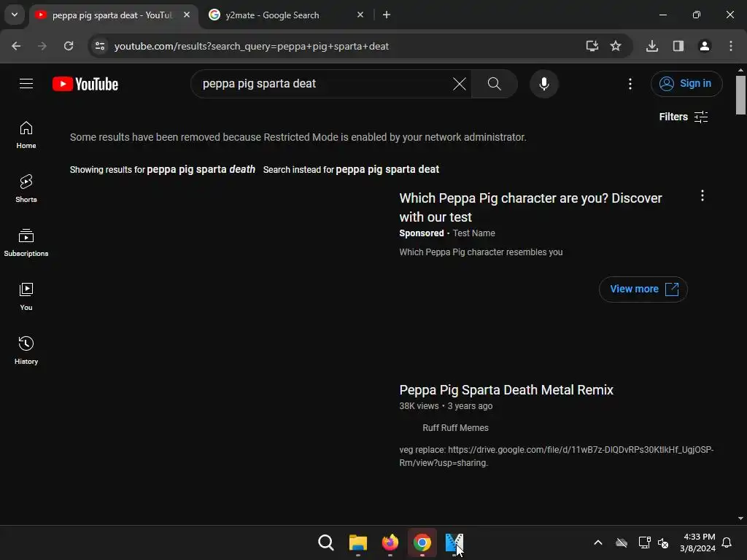Open Shorts in the sidebar
The image size is (747, 560).
point(26,189)
